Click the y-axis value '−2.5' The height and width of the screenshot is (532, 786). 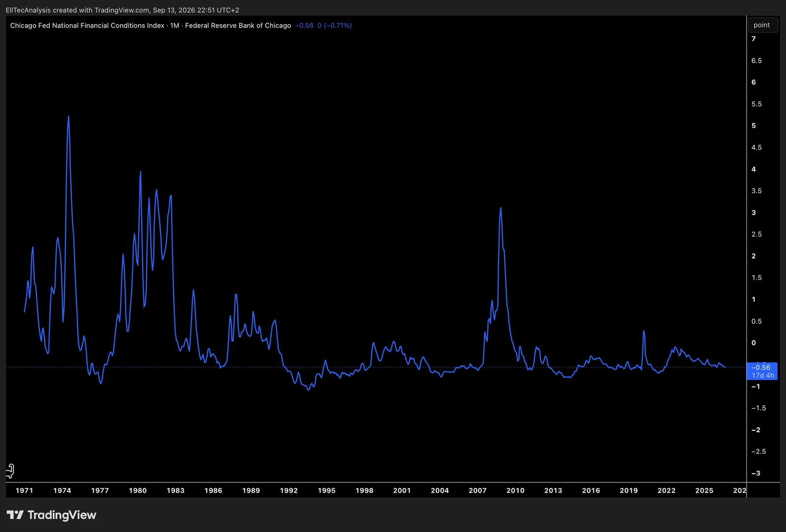tap(758, 451)
